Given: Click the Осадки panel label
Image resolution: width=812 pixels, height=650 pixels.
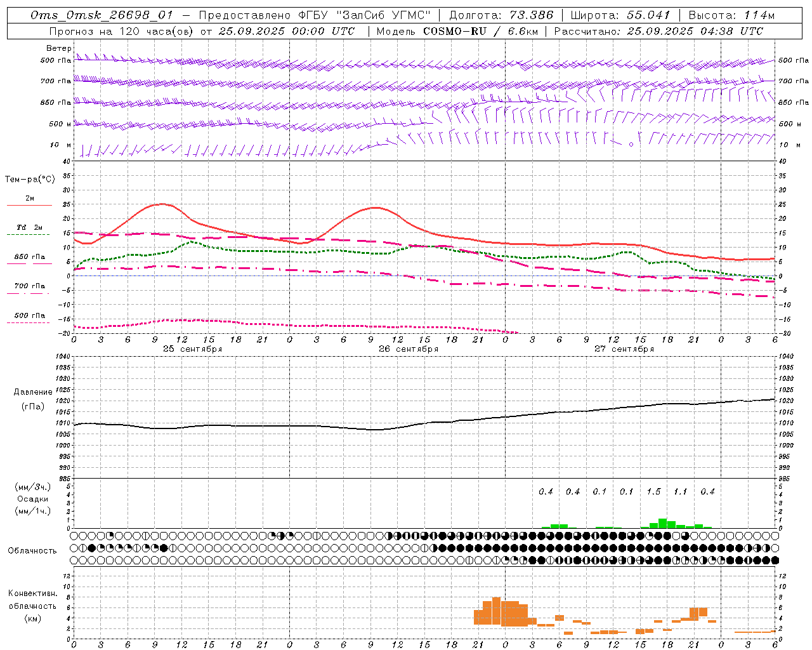Looking at the screenshot, I should tap(33, 499).
